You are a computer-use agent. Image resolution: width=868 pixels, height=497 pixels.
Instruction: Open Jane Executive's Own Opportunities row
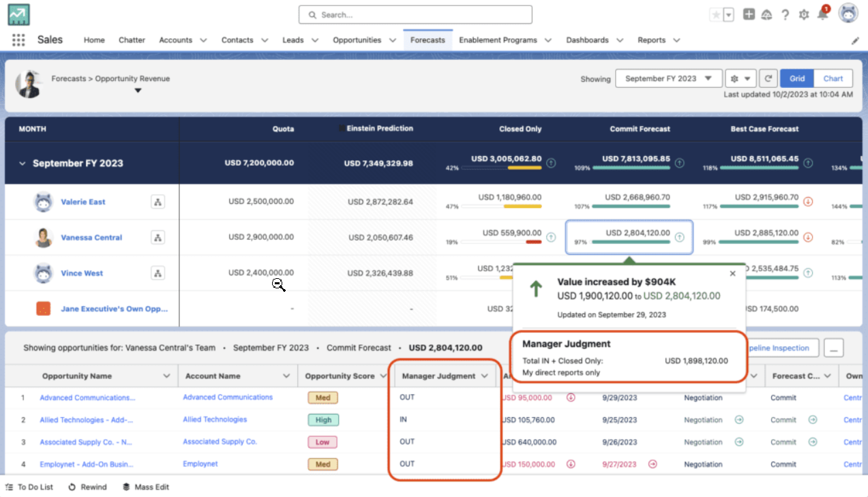tap(115, 309)
